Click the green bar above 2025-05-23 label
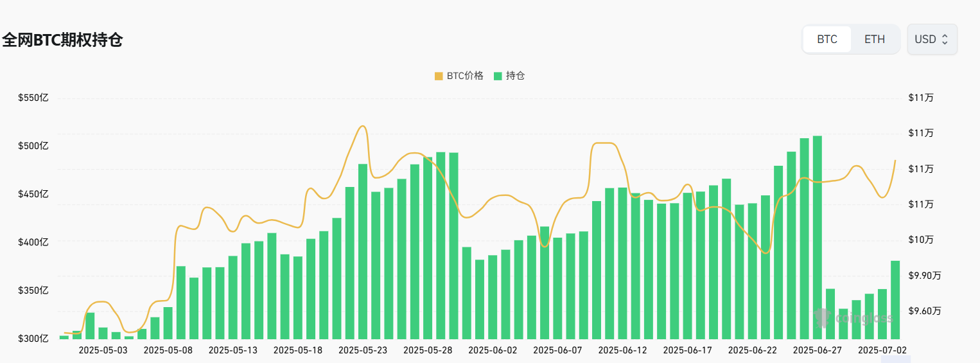The width and height of the screenshot is (980, 363). [363, 251]
